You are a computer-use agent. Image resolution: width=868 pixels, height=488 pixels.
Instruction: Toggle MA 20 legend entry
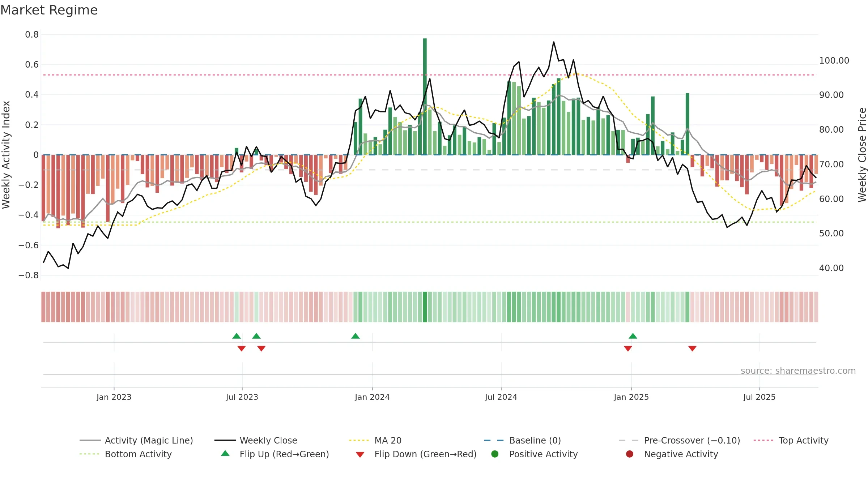(375, 440)
